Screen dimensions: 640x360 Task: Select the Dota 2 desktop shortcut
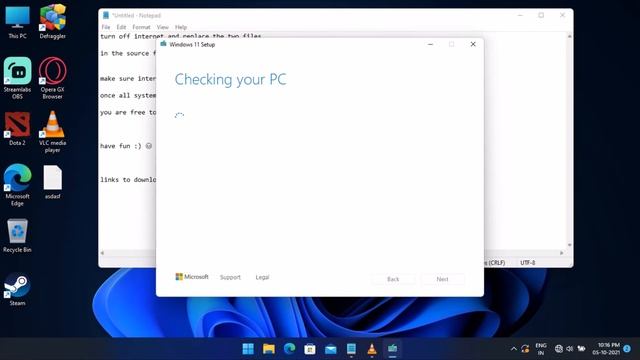(x=17, y=129)
